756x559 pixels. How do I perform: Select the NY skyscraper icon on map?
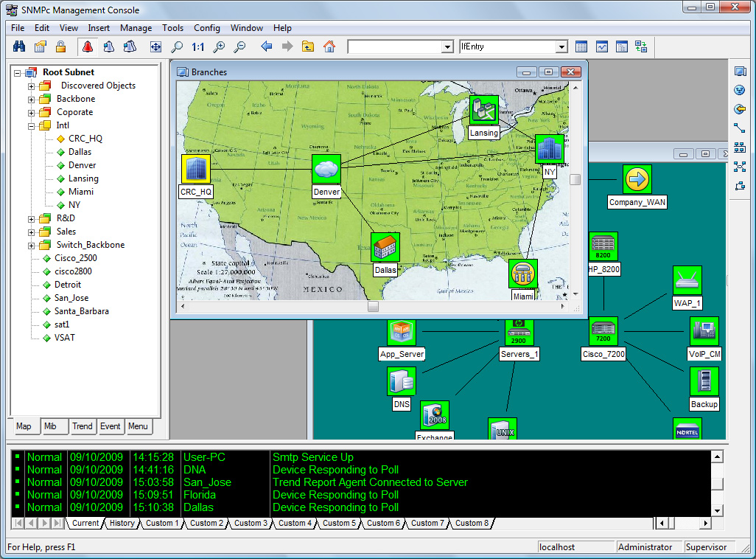[x=550, y=149]
